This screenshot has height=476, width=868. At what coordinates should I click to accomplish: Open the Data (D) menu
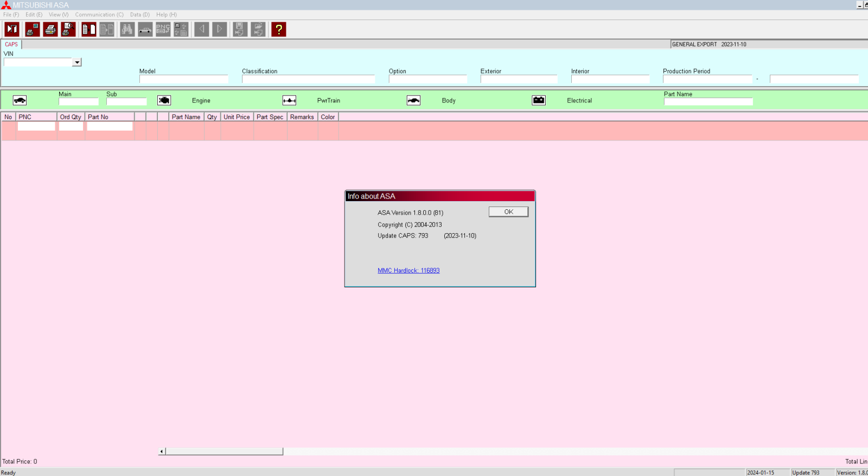point(140,15)
